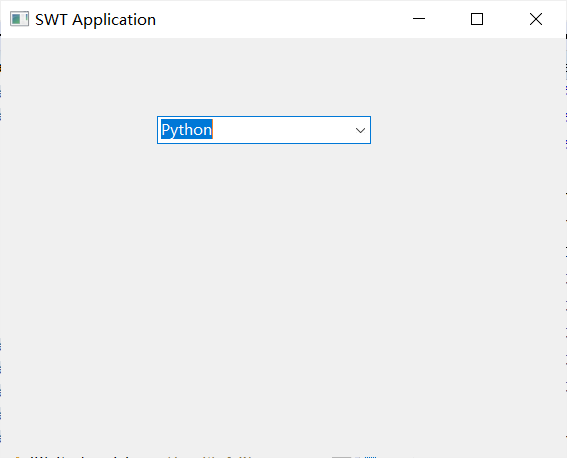Minimize the SWT Application window
Image resolution: width=567 pixels, height=458 pixels.
pos(419,19)
